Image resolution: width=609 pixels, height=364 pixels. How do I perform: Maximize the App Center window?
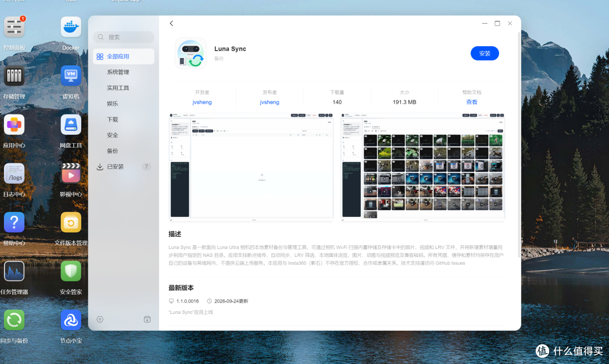(497, 24)
